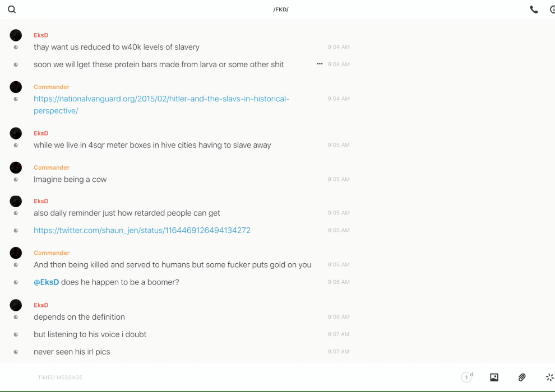Image resolution: width=555 pixels, height=392 pixels.
Task: Open the three-dots menu beside the protein bars message
Action: (x=320, y=64)
